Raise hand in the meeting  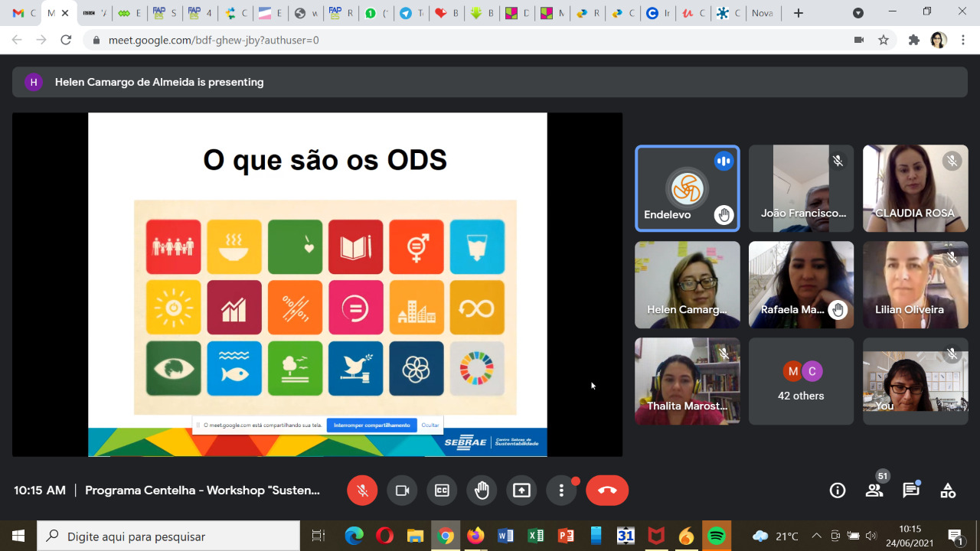point(482,491)
